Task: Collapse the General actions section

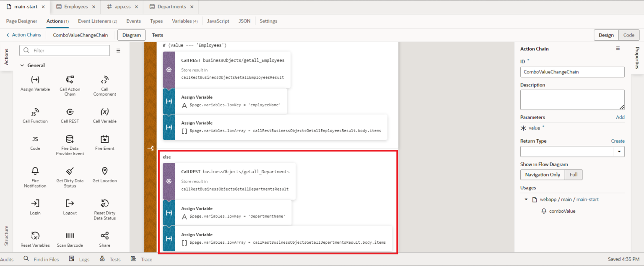Action: click(x=22, y=65)
